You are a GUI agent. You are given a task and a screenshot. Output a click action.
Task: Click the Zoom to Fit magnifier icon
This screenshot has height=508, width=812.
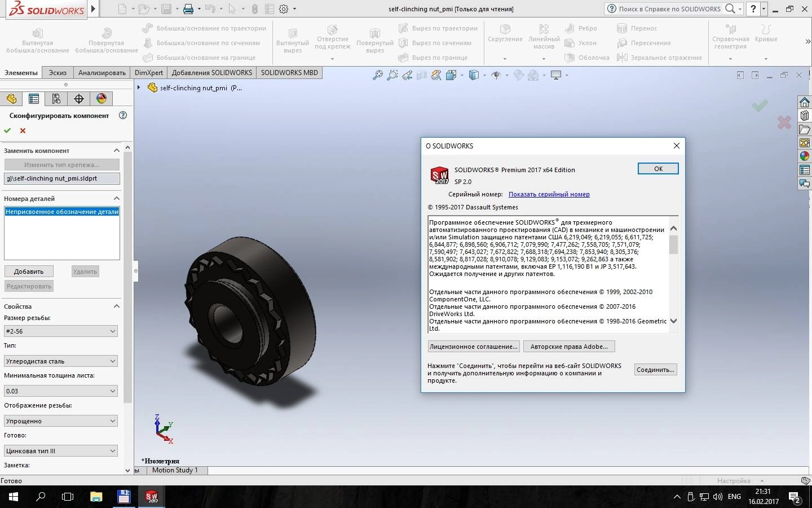point(378,75)
